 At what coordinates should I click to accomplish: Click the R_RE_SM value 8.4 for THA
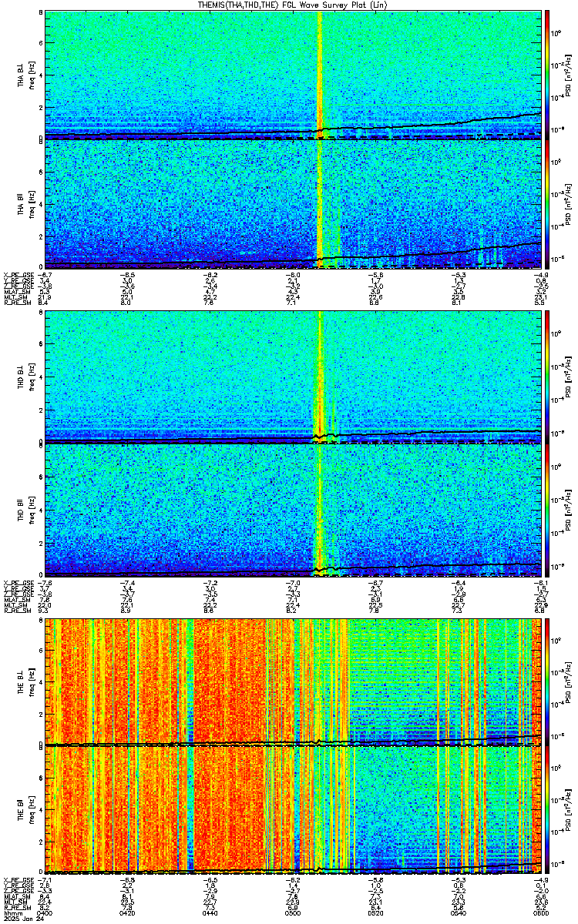tap(43, 303)
